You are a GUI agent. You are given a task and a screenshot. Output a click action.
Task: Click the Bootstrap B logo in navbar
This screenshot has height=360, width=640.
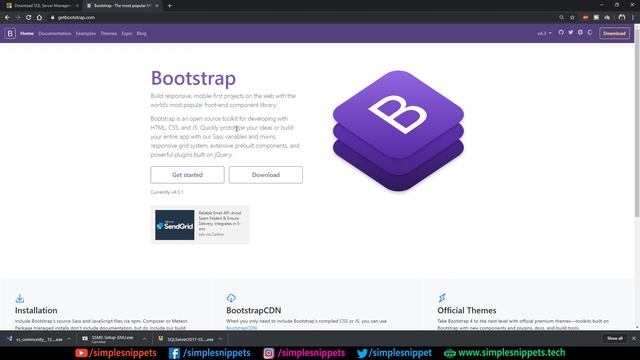click(x=10, y=33)
